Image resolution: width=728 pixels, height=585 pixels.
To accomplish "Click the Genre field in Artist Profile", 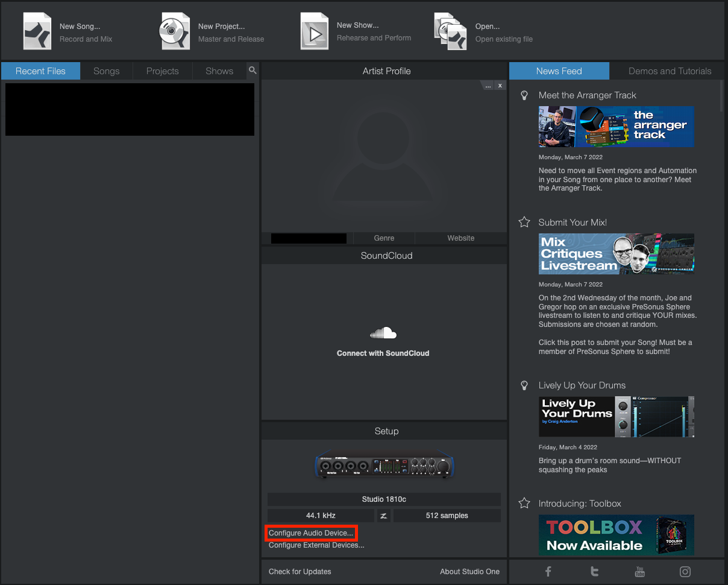I will point(384,238).
